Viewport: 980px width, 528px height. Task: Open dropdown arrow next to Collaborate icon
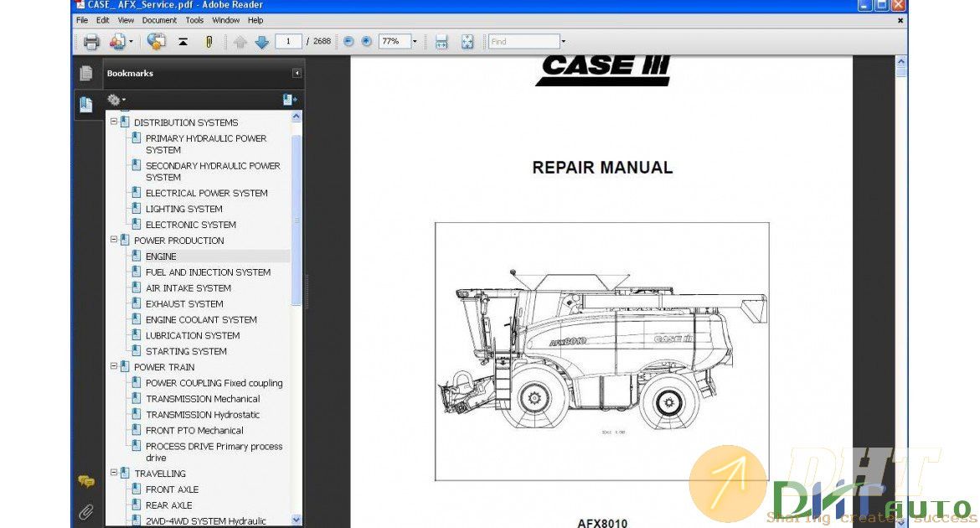pos(131,42)
